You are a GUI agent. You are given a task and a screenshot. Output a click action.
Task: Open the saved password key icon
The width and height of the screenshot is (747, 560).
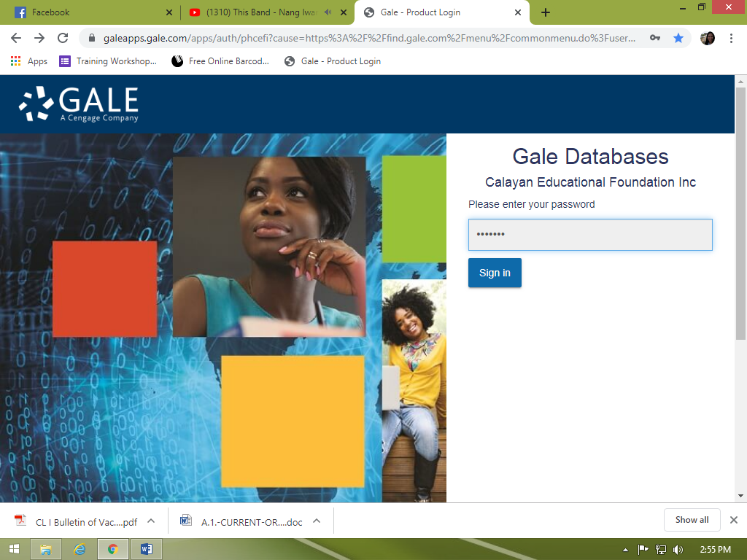click(x=655, y=38)
